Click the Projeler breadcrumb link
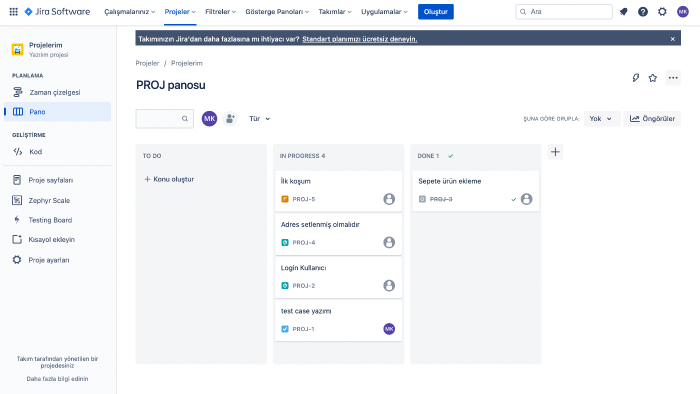The width and height of the screenshot is (700, 394). [x=147, y=63]
